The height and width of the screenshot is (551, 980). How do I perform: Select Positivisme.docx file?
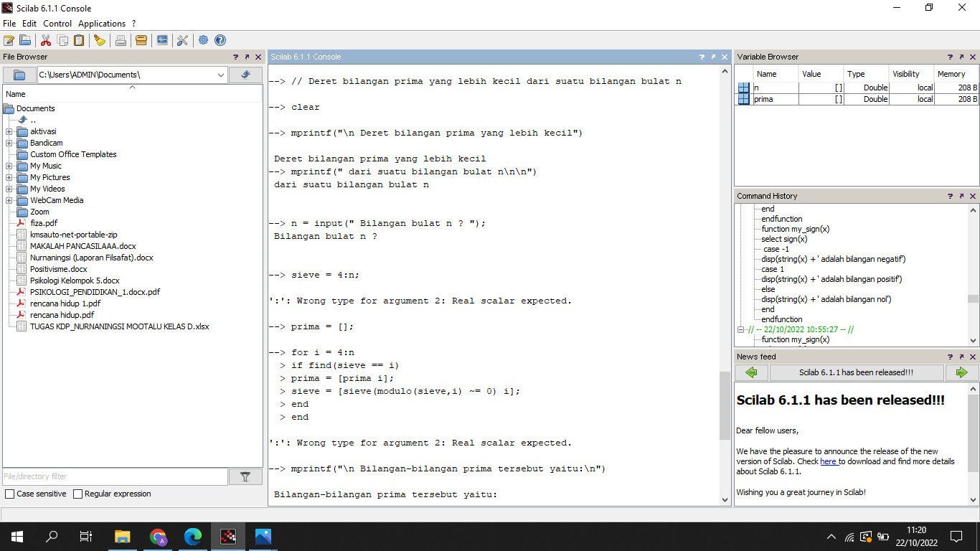(59, 269)
